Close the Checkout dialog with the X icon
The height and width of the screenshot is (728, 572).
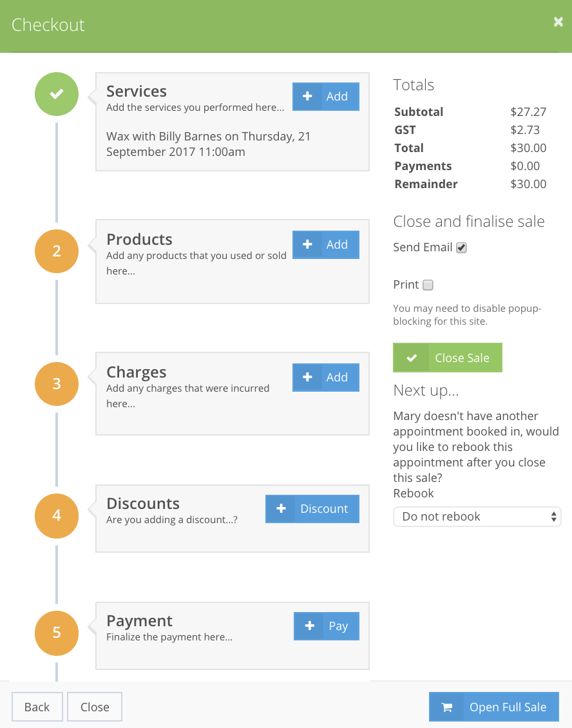tap(558, 22)
